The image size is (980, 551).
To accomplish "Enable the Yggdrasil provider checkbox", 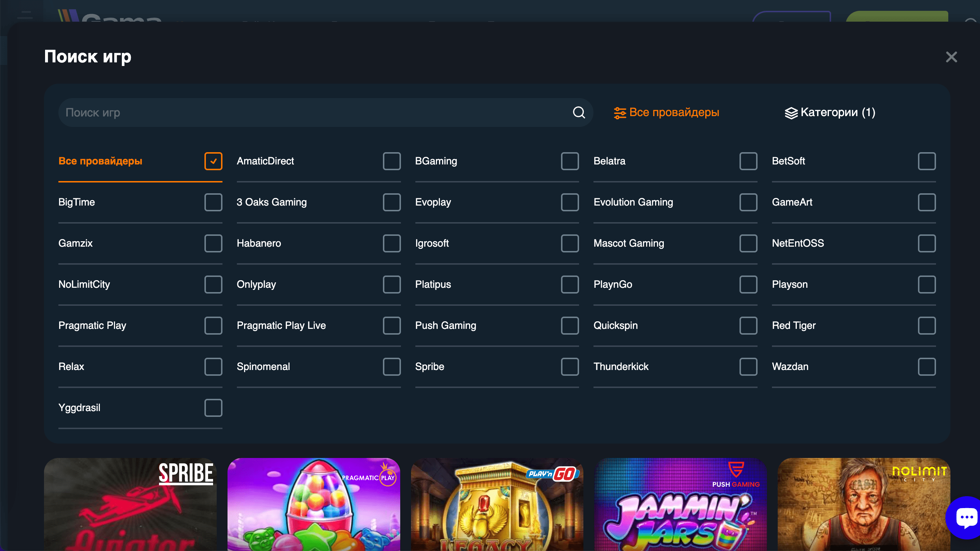I will (x=213, y=408).
